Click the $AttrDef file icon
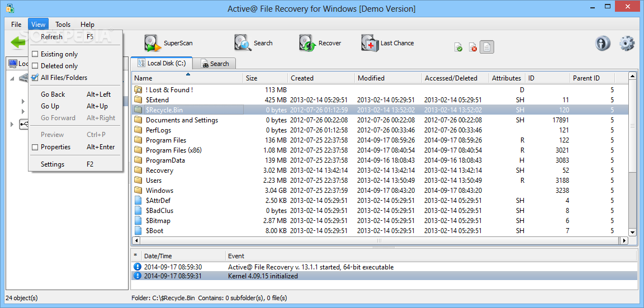The height and width of the screenshot is (308, 644). (x=139, y=201)
